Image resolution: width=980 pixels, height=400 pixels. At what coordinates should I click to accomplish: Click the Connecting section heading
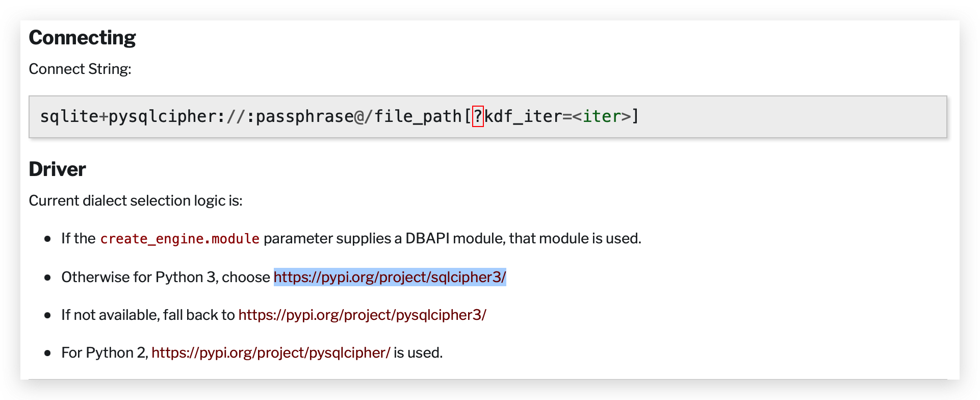(82, 38)
